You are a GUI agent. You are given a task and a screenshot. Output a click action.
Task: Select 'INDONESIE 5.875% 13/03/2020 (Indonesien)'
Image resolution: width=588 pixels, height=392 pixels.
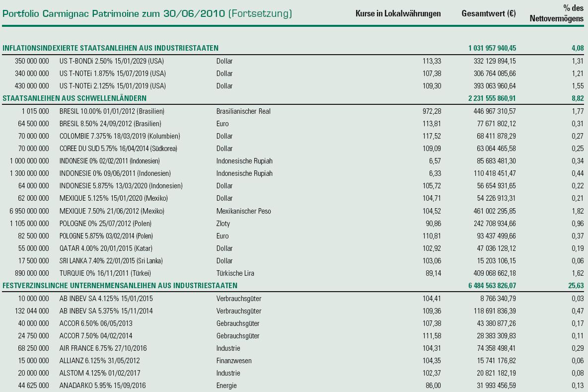click(x=121, y=186)
